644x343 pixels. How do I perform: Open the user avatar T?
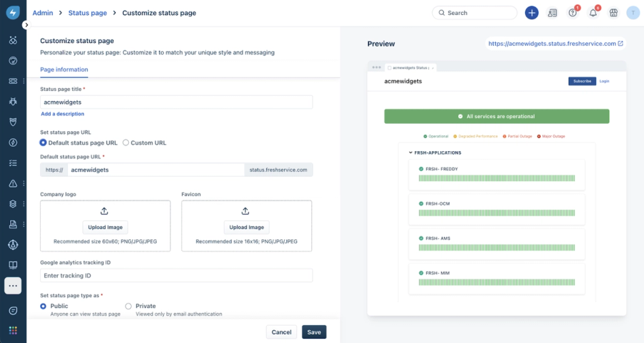pos(633,13)
